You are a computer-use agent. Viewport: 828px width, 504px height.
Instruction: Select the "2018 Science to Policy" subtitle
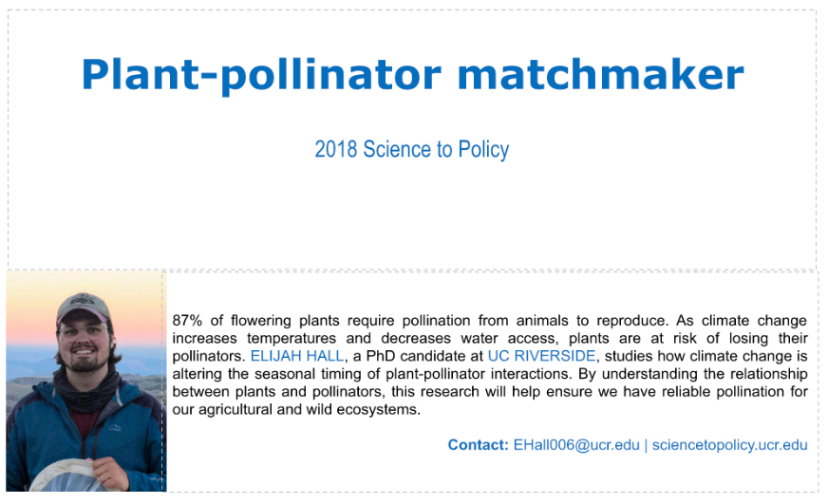[412, 150]
